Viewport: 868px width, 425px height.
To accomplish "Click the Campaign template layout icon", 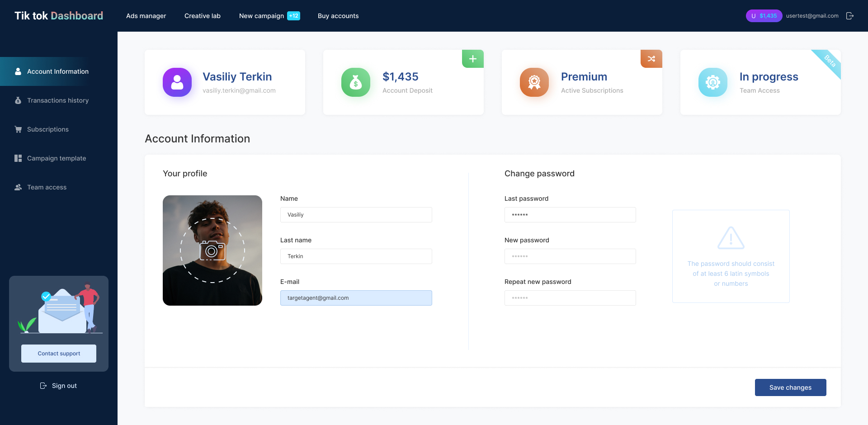I will [x=18, y=158].
